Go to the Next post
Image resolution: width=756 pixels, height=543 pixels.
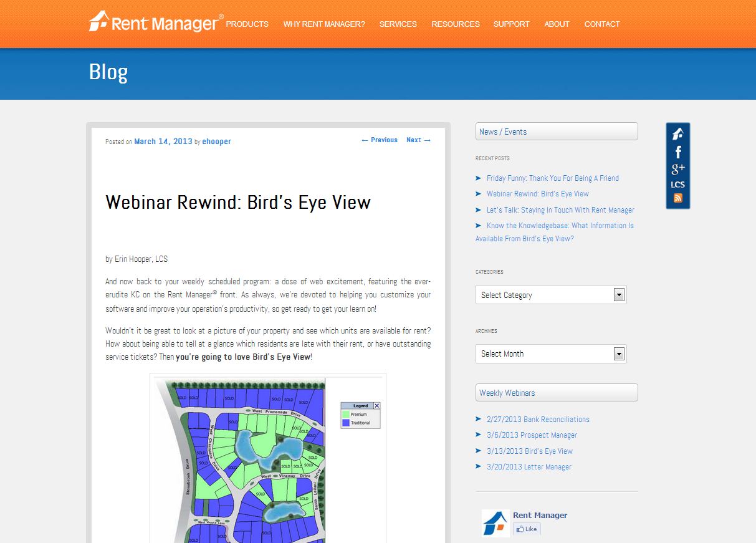(419, 140)
